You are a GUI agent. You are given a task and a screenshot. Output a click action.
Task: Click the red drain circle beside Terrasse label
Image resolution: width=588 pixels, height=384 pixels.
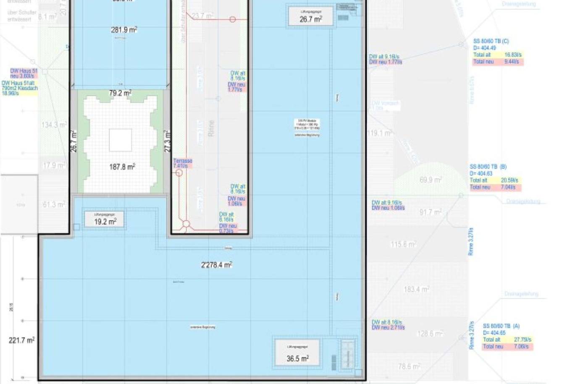click(x=179, y=172)
